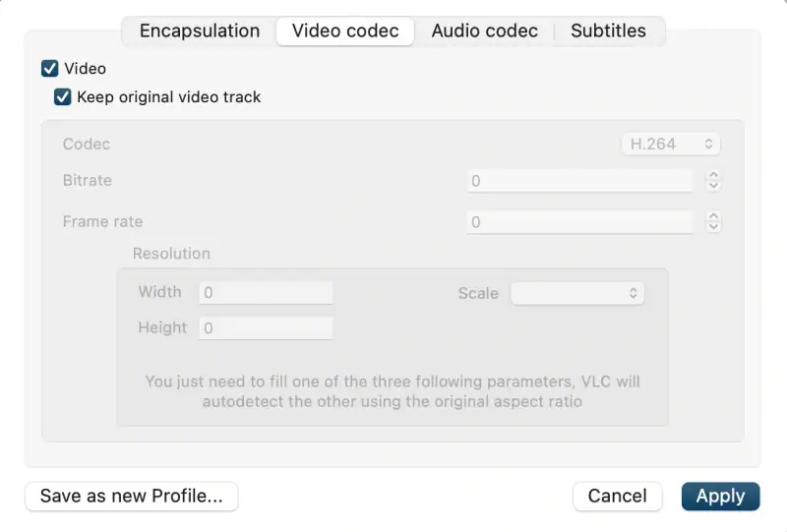Open the H.264 codec dropdown

pos(671,144)
